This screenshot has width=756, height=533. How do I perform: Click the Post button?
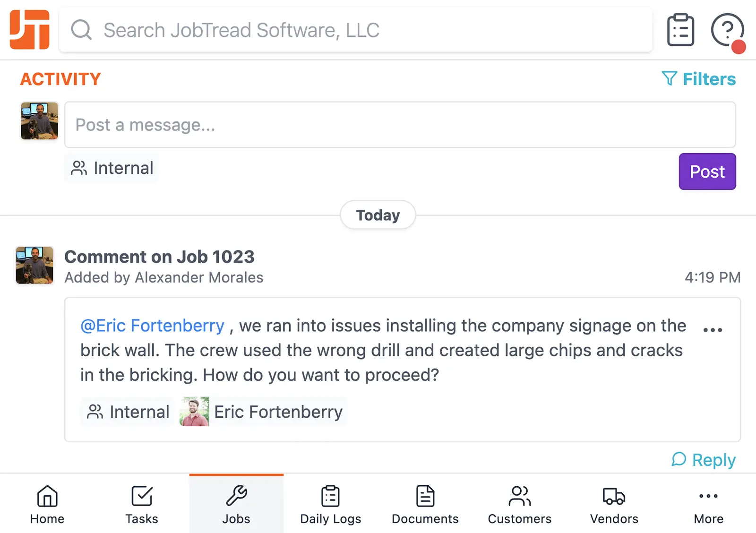[707, 172]
